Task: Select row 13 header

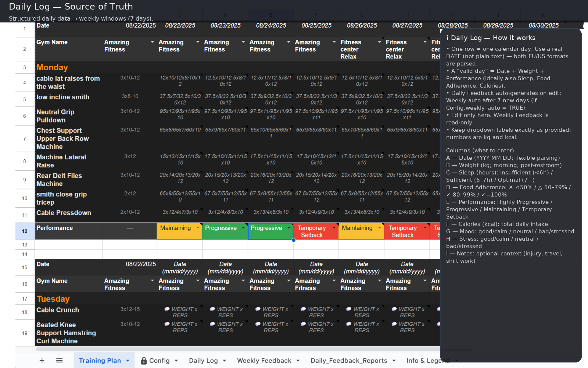Action: [x=25, y=245]
